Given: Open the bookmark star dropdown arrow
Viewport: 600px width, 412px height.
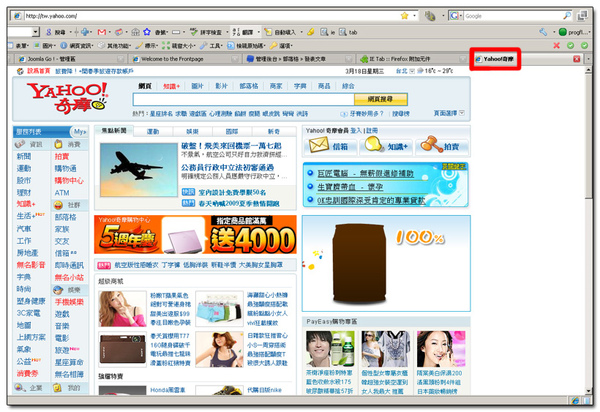Looking at the screenshot, I should point(414,16).
